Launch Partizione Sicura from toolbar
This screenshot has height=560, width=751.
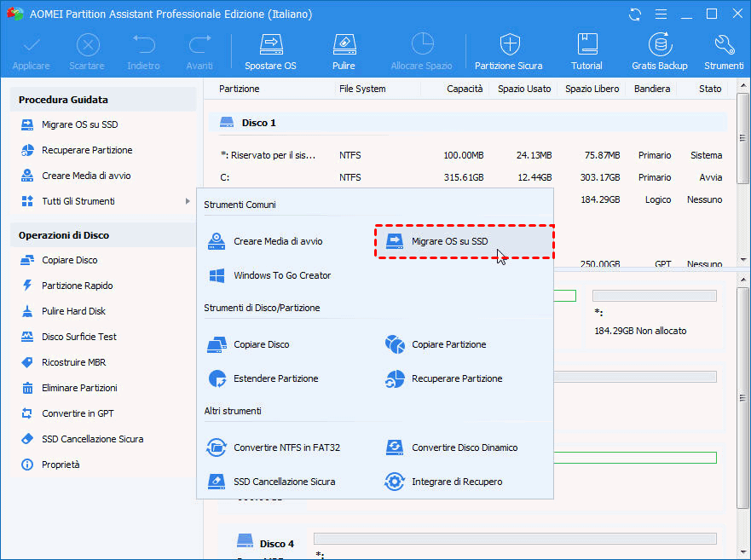click(x=508, y=52)
